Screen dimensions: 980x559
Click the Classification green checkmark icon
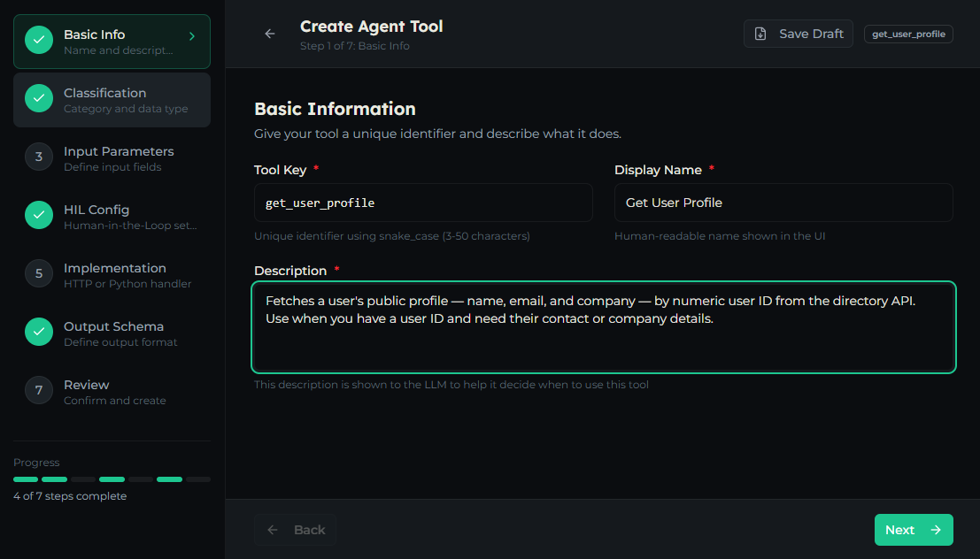click(39, 98)
